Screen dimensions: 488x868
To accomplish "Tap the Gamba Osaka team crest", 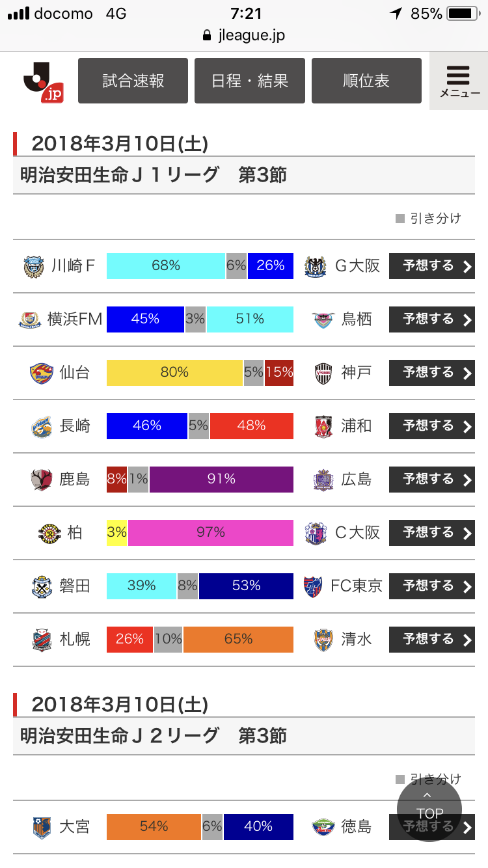I will click(315, 266).
